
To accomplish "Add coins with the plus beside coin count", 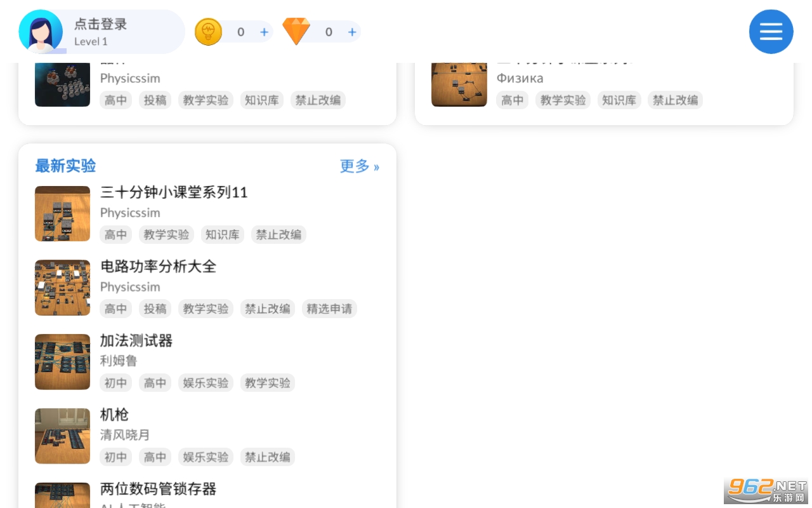I will pyautogui.click(x=264, y=32).
